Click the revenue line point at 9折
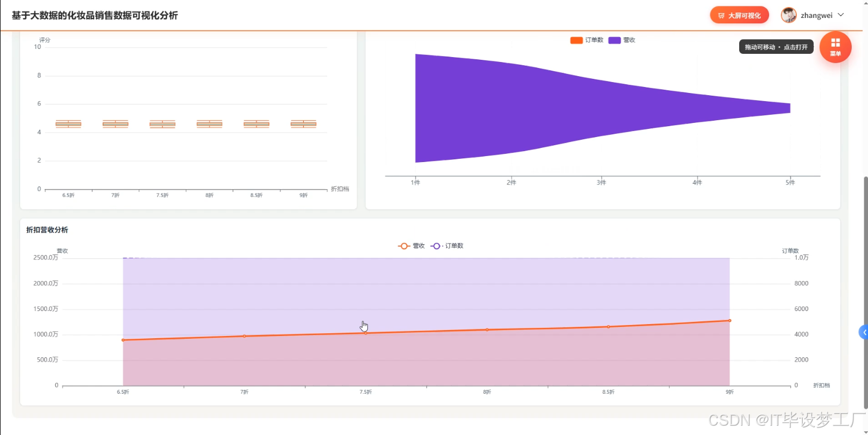The image size is (868, 435). 729,321
